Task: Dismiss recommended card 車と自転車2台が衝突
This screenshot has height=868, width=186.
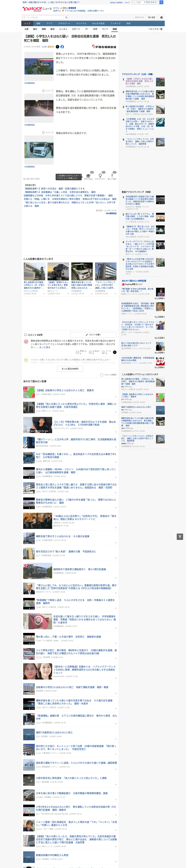Action: pyautogui.click(x=44, y=294)
